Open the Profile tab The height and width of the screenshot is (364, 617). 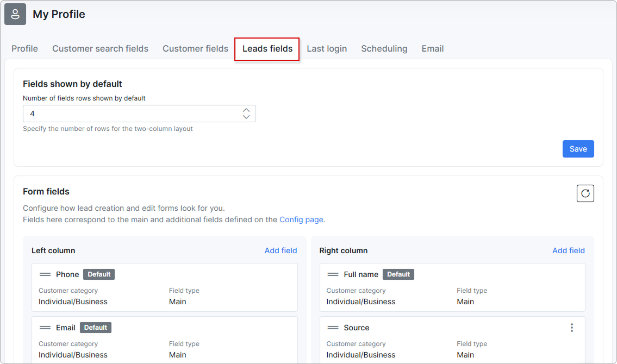click(25, 48)
